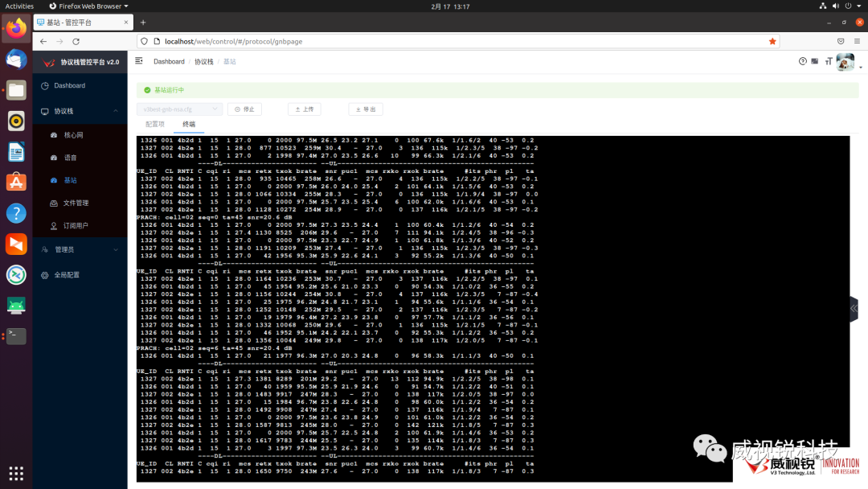Open the network status icon in top bar
This screenshot has height=489, width=868.
click(x=823, y=6)
